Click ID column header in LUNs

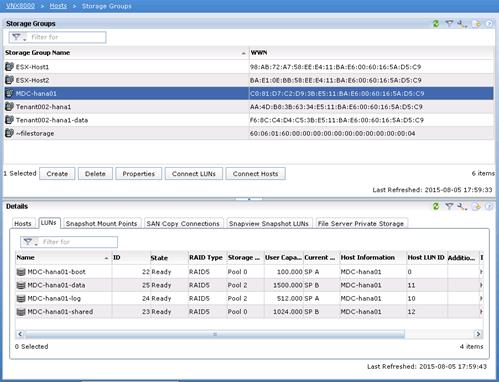point(131,258)
